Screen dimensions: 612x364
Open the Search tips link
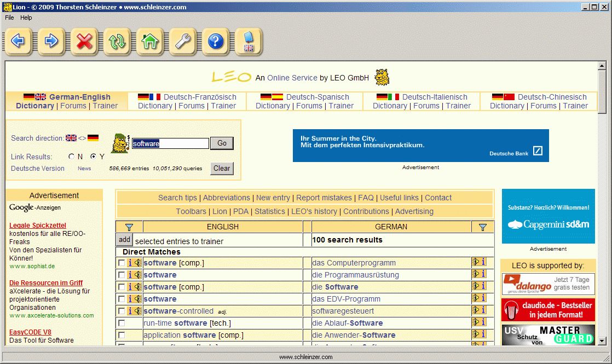[177, 198]
